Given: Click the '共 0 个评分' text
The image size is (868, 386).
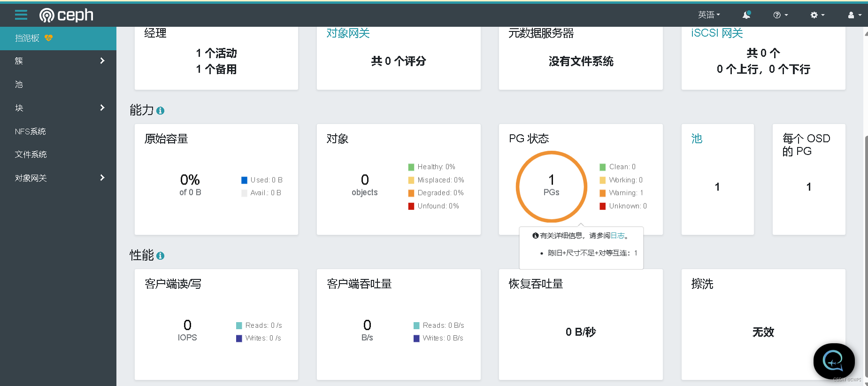Looking at the screenshot, I should pos(399,61).
